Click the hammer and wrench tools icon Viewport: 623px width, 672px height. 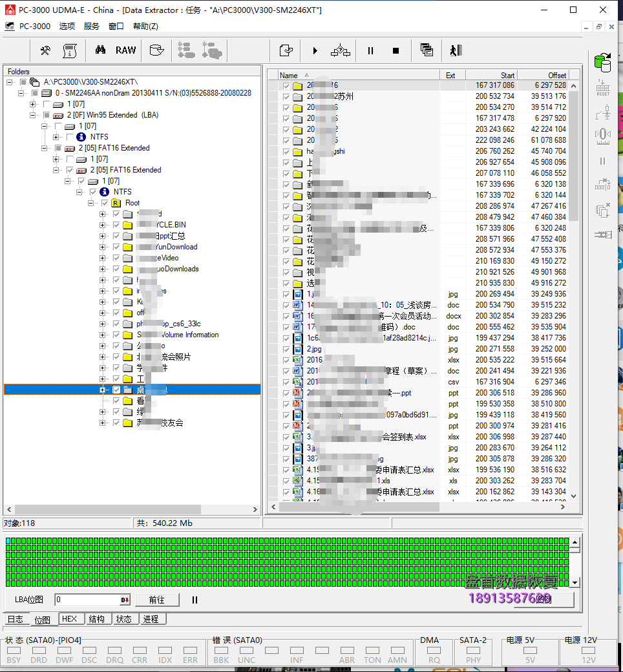point(45,50)
